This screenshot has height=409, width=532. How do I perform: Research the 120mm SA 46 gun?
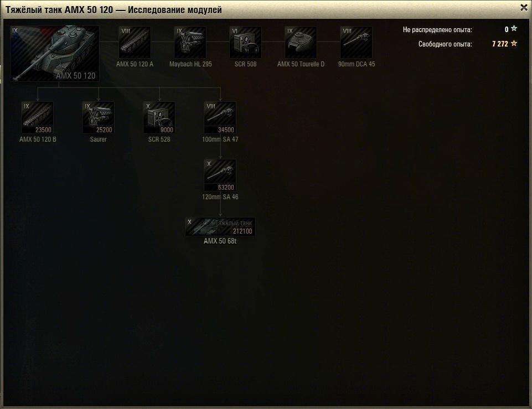(220, 175)
